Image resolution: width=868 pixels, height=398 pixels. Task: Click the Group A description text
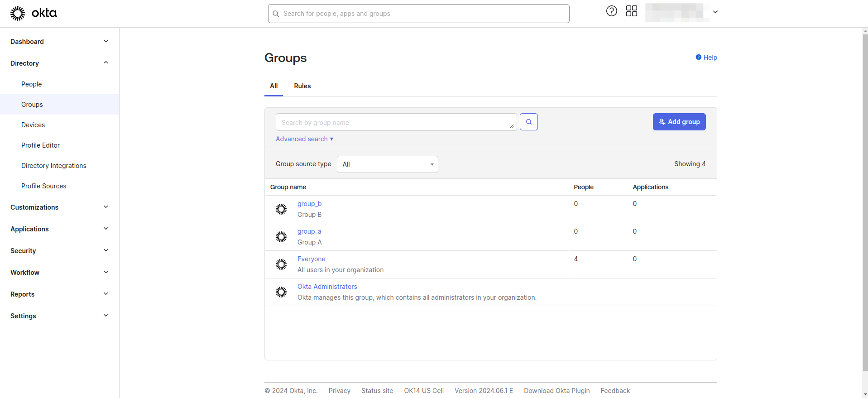point(309,242)
